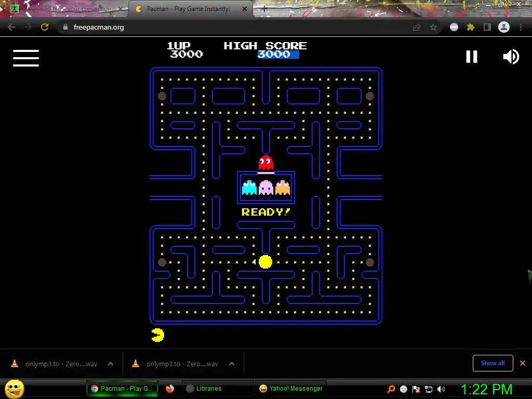
Task: Open the hamburger menu in game
Action: [x=26, y=58]
